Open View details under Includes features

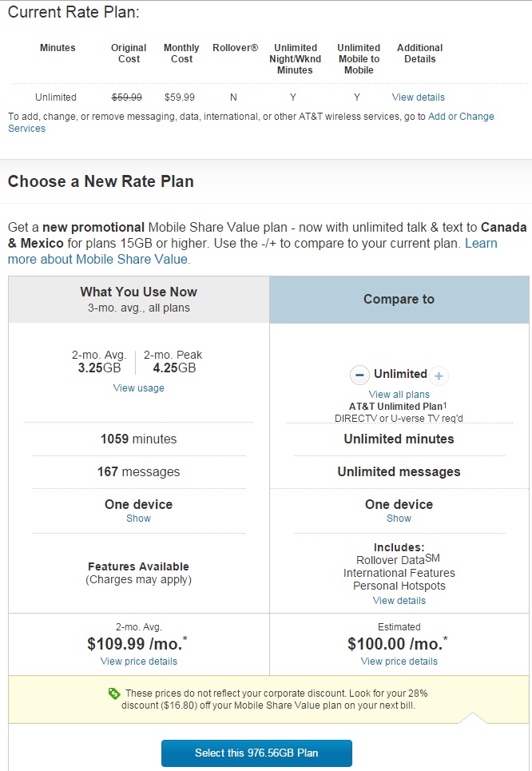tap(399, 600)
